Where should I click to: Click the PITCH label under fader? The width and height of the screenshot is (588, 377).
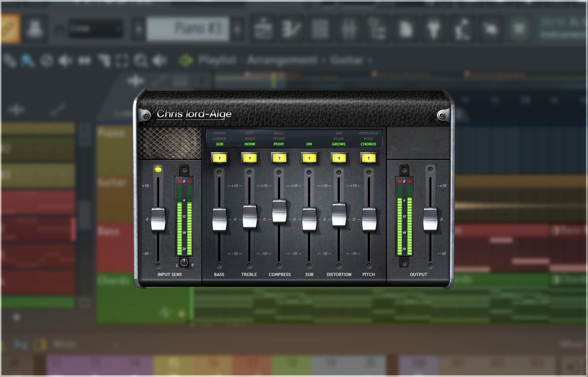(x=369, y=275)
